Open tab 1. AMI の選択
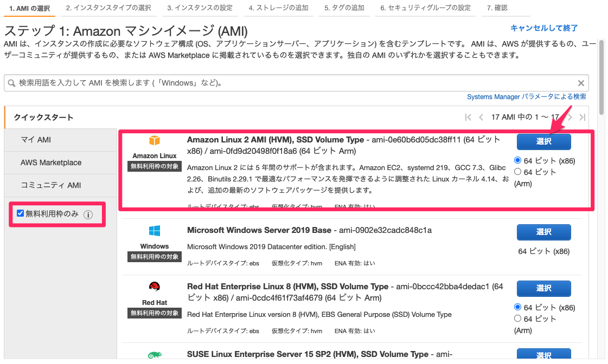608x364 pixels. 29,8
